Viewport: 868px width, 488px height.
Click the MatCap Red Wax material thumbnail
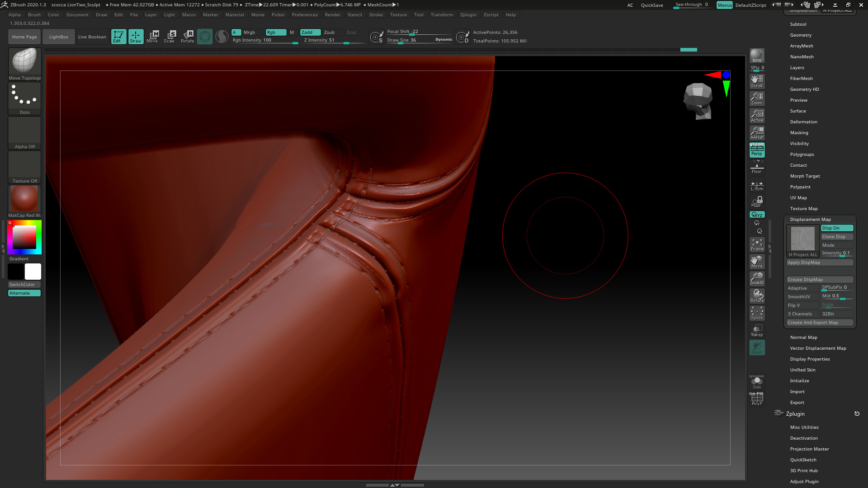(x=24, y=199)
